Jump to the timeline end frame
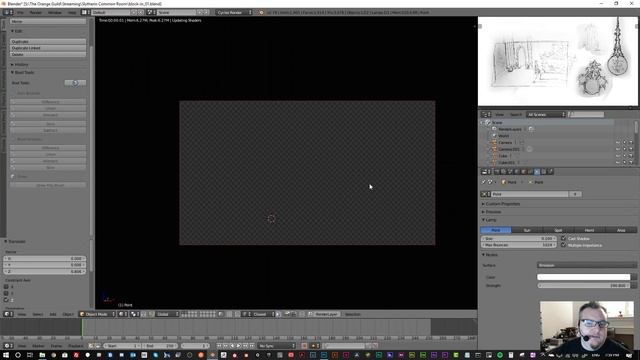The image size is (640, 360). point(252,346)
